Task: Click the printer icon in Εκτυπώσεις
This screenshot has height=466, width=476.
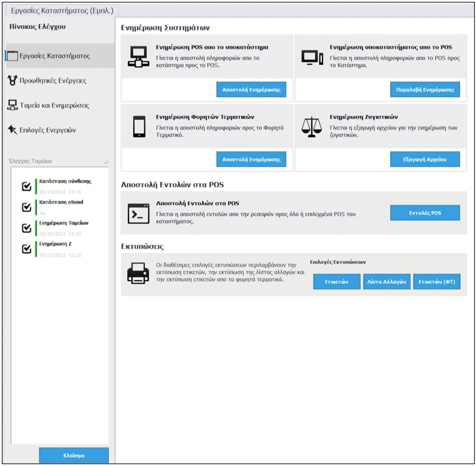Action: [x=138, y=273]
